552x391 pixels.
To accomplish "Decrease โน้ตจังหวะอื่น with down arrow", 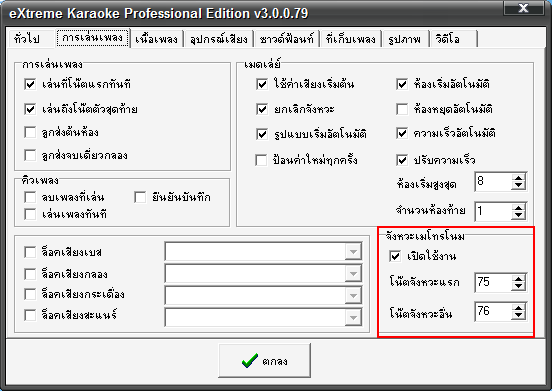I will click(x=518, y=316).
